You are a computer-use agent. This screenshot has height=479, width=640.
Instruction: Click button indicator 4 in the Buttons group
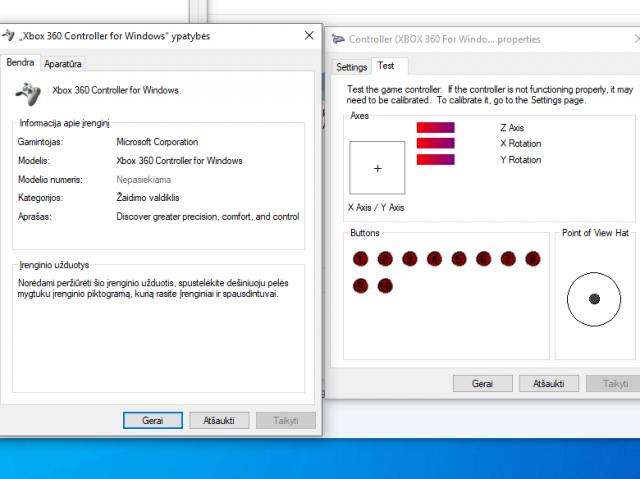pyautogui.click(x=434, y=259)
